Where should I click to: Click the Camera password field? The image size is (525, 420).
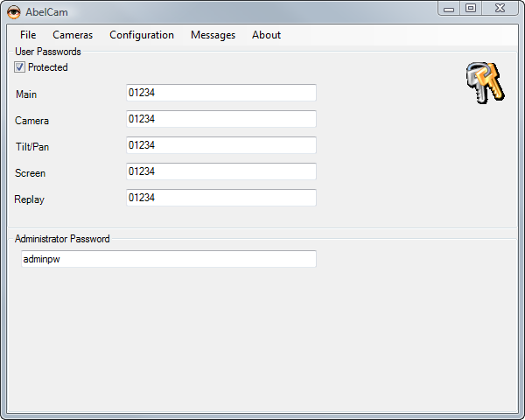(221, 119)
